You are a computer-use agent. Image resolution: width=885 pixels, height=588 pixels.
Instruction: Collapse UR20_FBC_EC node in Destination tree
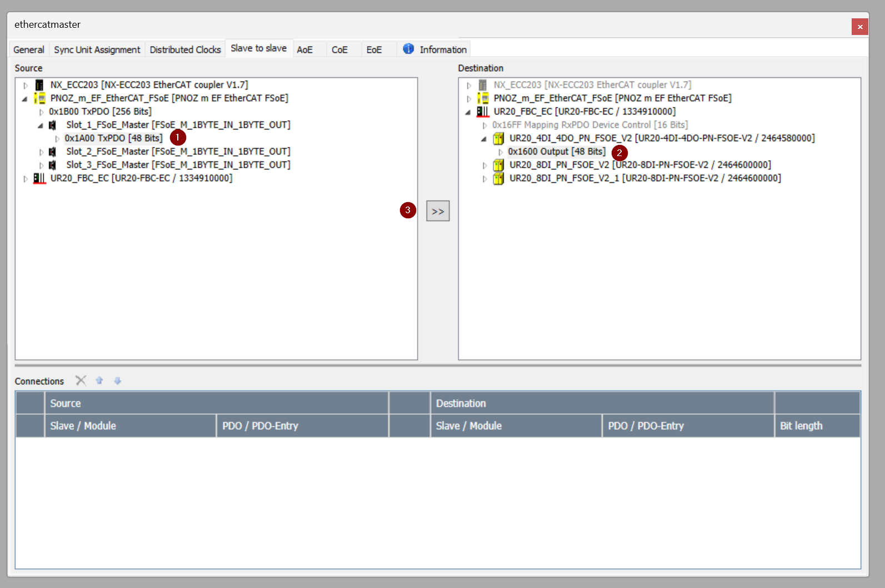click(468, 112)
